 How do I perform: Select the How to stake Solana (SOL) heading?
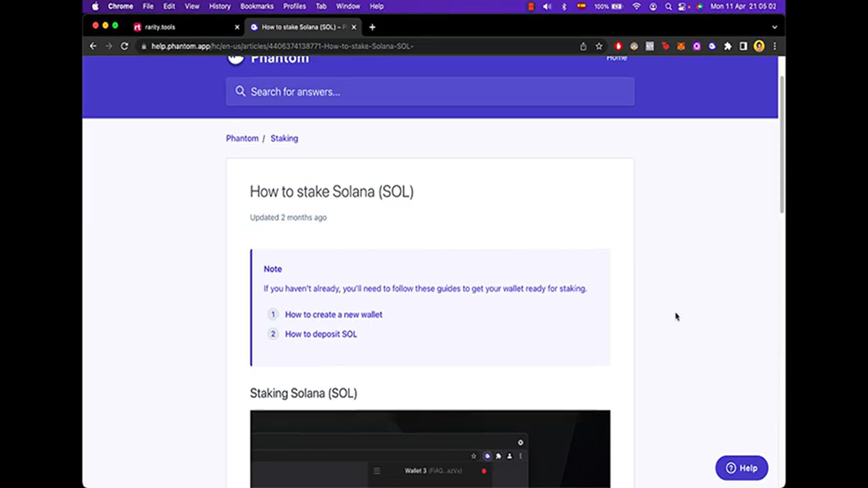(x=332, y=192)
